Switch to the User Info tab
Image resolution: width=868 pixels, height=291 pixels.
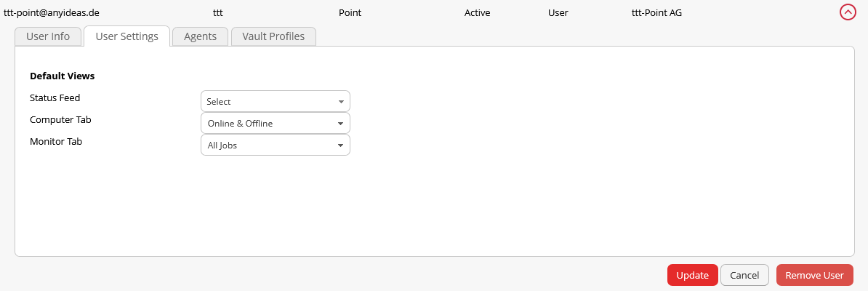coord(48,36)
